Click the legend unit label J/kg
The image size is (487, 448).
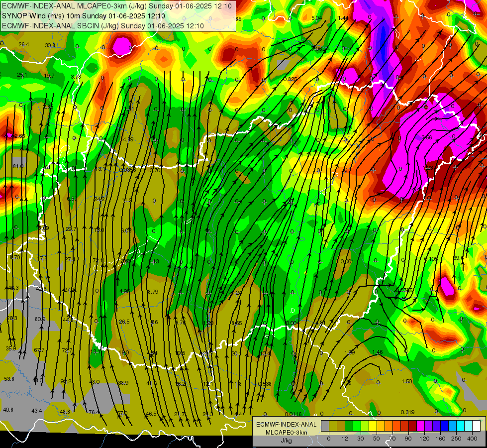point(286,441)
